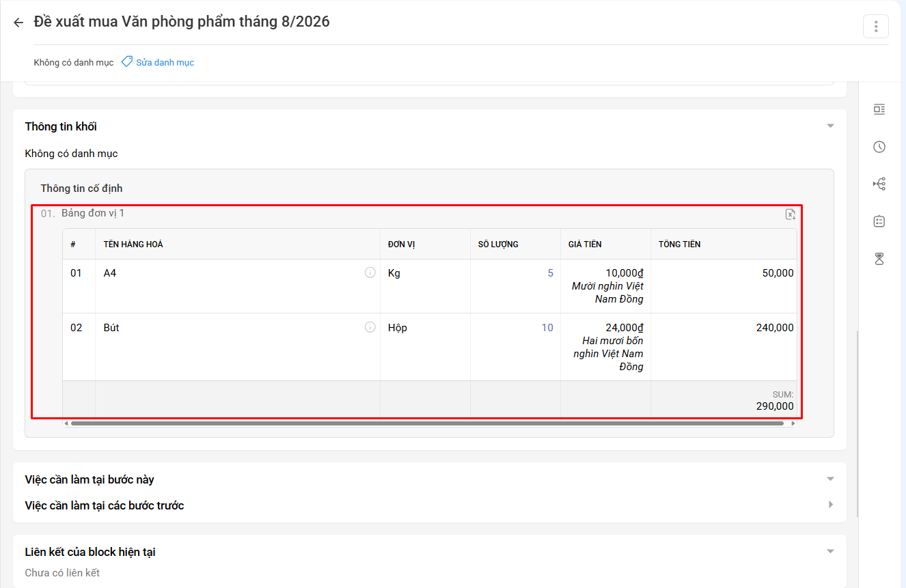Open the workflow branch icon in sidebar
Image resolution: width=906 pixels, height=588 pixels.
[x=879, y=184]
